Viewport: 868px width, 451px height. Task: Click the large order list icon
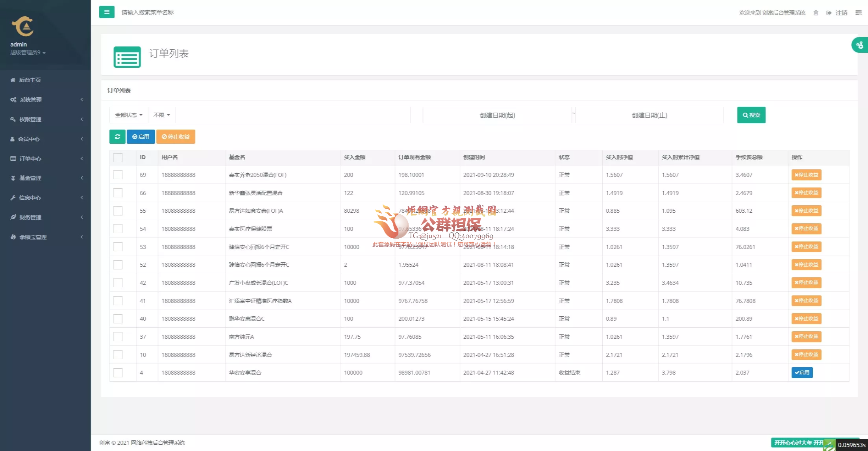(x=127, y=57)
